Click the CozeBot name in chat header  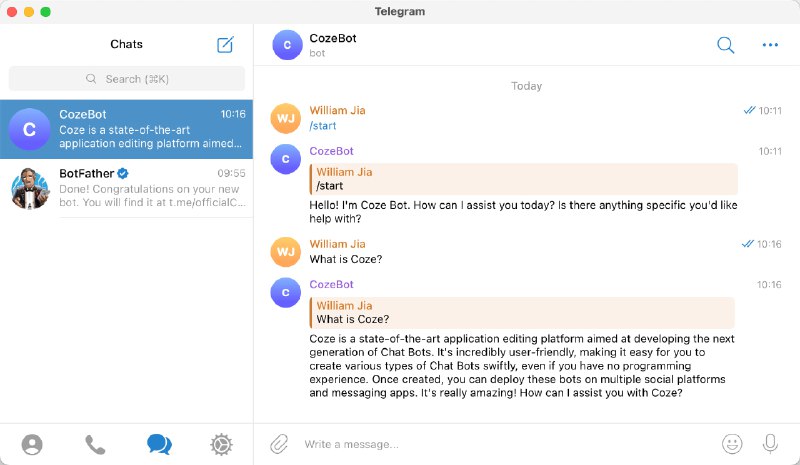click(x=333, y=38)
